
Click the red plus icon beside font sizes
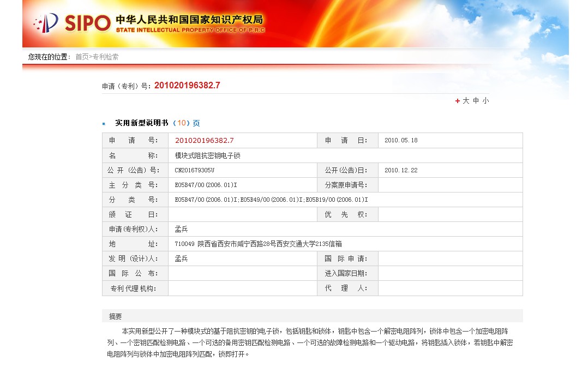[457, 101]
